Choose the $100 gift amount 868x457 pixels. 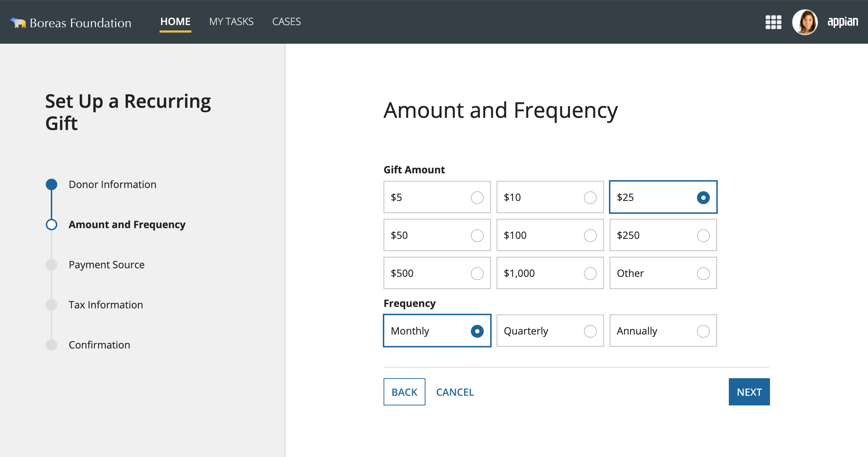(550, 235)
